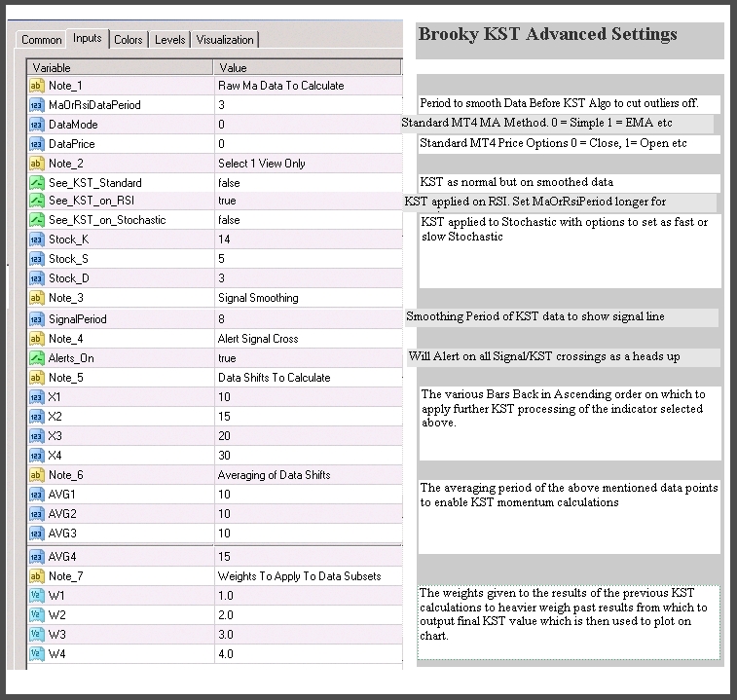Select 'Select 1 View Only' cell
The width and height of the screenshot is (737, 700).
pos(309,164)
